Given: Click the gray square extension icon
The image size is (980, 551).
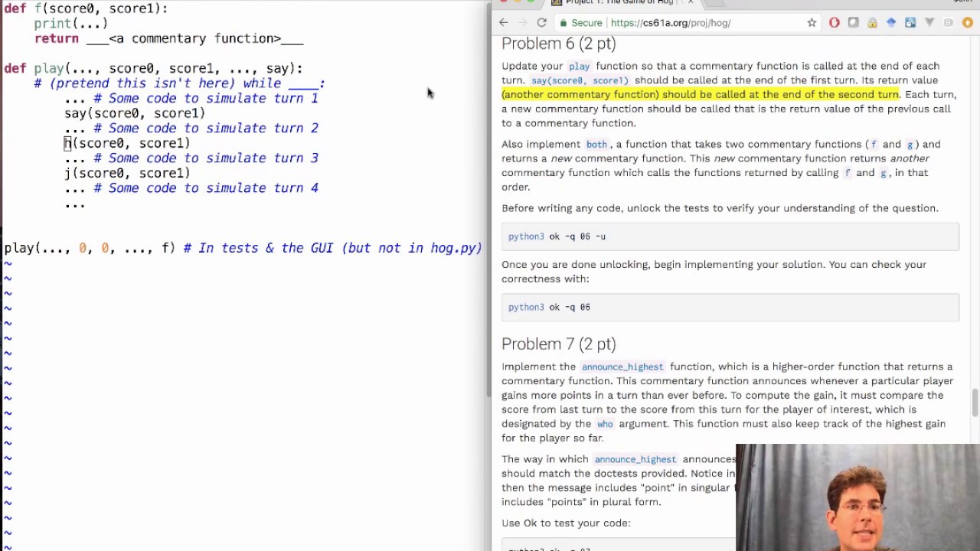Looking at the screenshot, I should (x=853, y=23).
